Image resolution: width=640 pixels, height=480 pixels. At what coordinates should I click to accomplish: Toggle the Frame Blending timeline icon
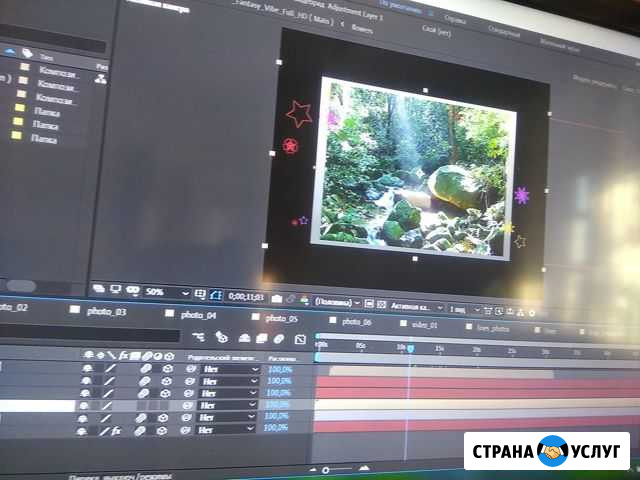[x=261, y=338]
